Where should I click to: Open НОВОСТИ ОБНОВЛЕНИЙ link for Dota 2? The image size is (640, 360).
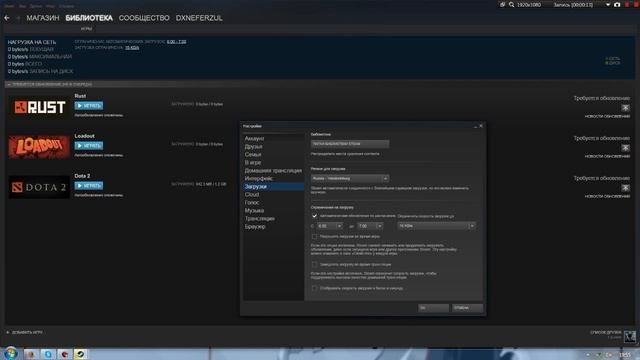point(607,196)
